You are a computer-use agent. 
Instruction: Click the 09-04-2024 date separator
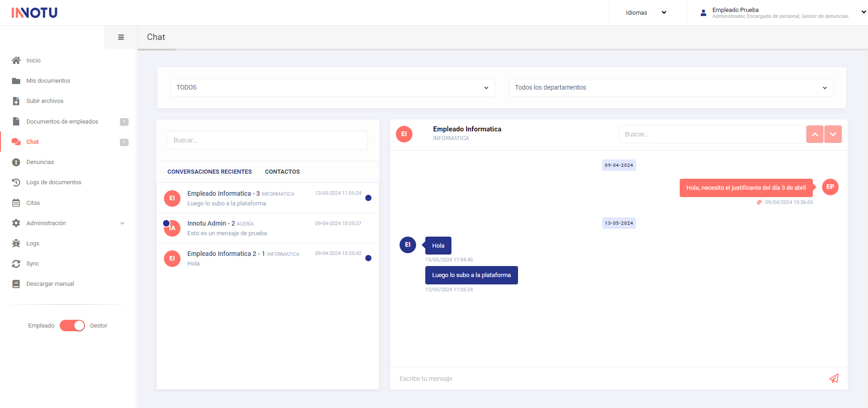619,165
